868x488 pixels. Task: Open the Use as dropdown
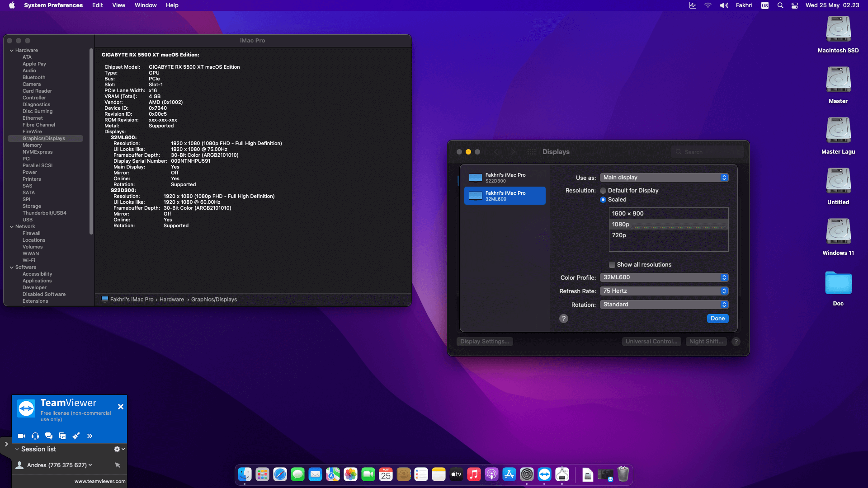tap(664, 178)
